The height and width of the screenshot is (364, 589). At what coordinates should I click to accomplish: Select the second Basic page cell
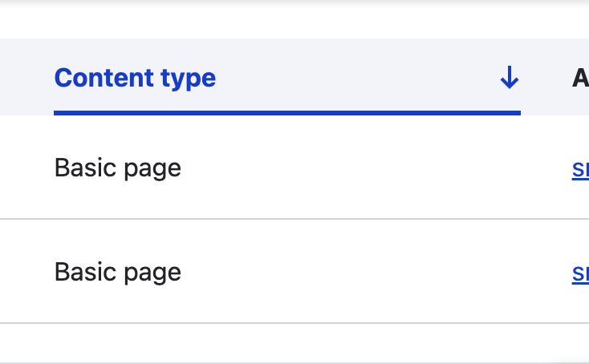point(118,272)
